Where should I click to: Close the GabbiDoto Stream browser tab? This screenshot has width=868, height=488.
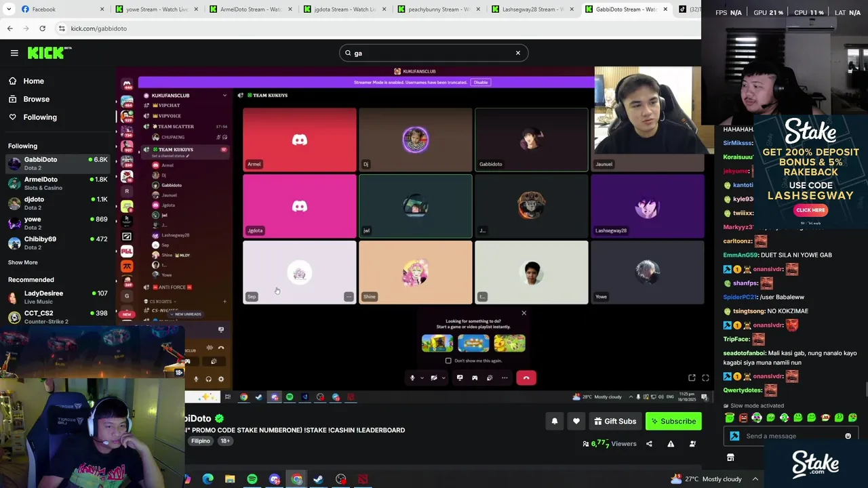pos(665,9)
